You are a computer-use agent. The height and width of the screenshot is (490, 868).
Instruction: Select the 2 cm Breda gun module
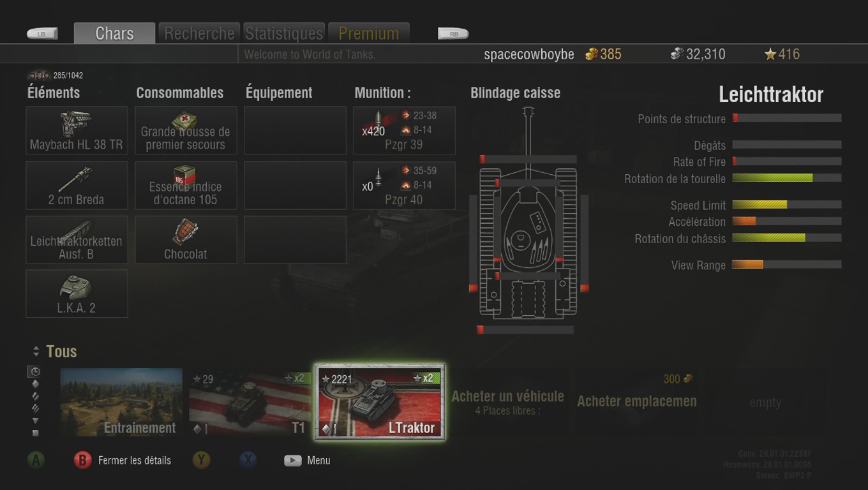(77, 185)
